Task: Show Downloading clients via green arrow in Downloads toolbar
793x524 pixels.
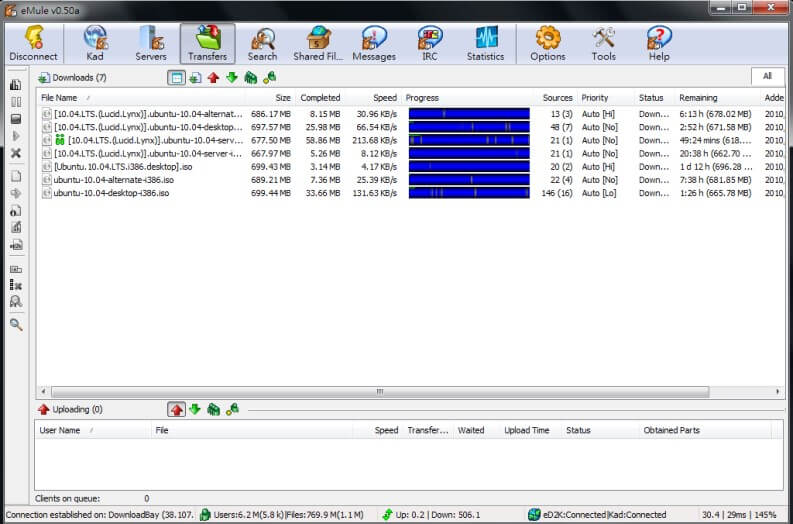Action: 232,78
